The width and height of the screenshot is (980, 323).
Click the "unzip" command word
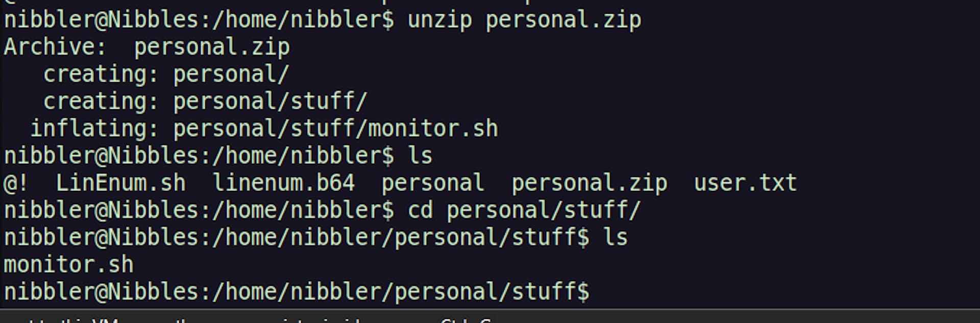[439, 20]
